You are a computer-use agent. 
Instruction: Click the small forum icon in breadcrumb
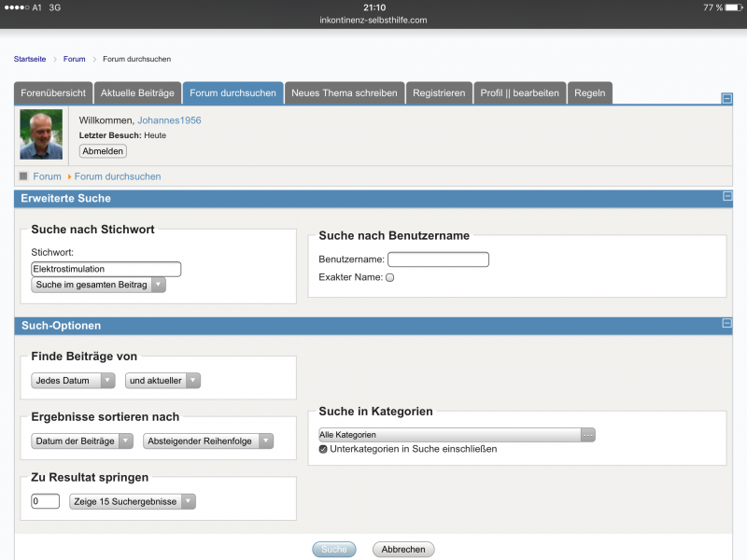23,175
